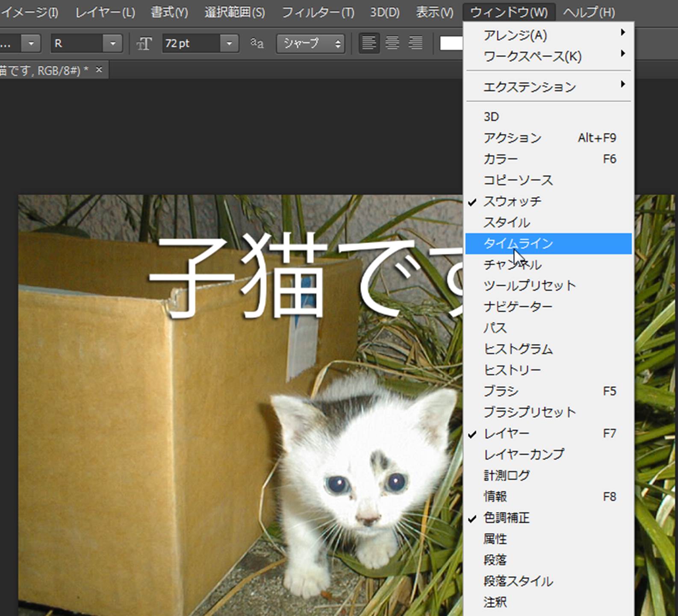Click the left align text icon
The image size is (678, 616).
click(368, 43)
